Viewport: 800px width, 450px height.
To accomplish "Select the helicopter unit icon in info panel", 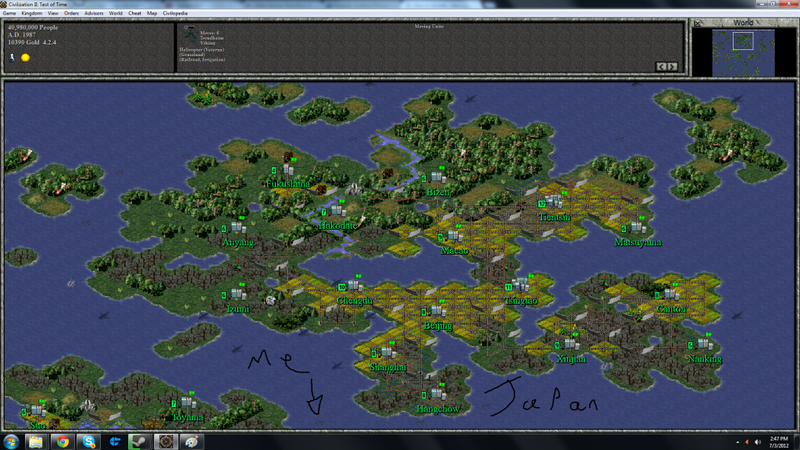I will pos(189,35).
